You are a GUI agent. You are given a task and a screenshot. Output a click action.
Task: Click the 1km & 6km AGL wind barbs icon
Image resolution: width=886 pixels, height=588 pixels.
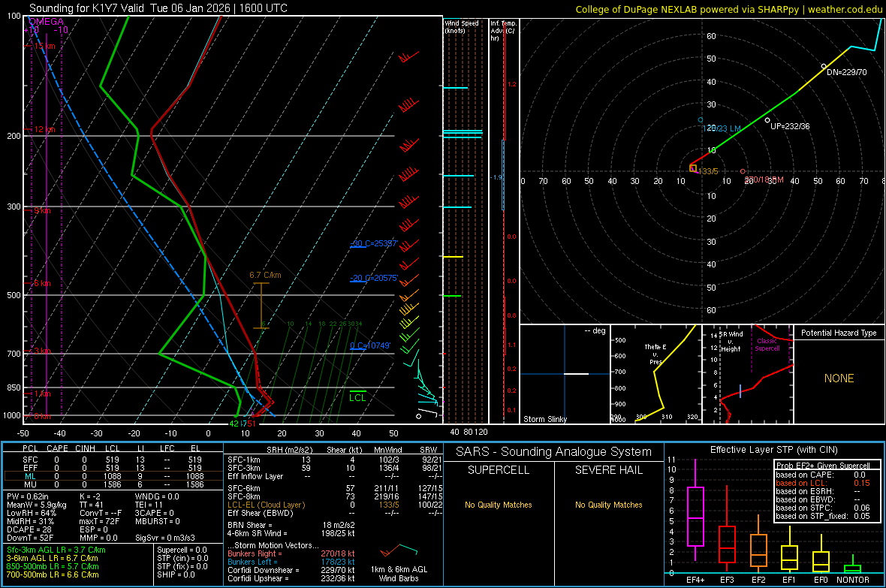pos(399,550)
